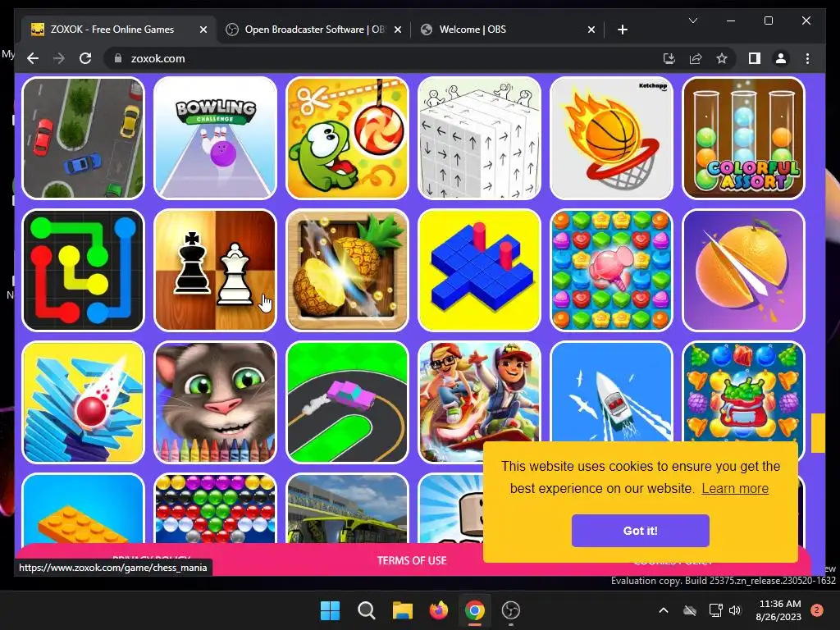Screen dimensions: 840x630
Task: Go back in browser history
Action: click(x=33, y=58)
